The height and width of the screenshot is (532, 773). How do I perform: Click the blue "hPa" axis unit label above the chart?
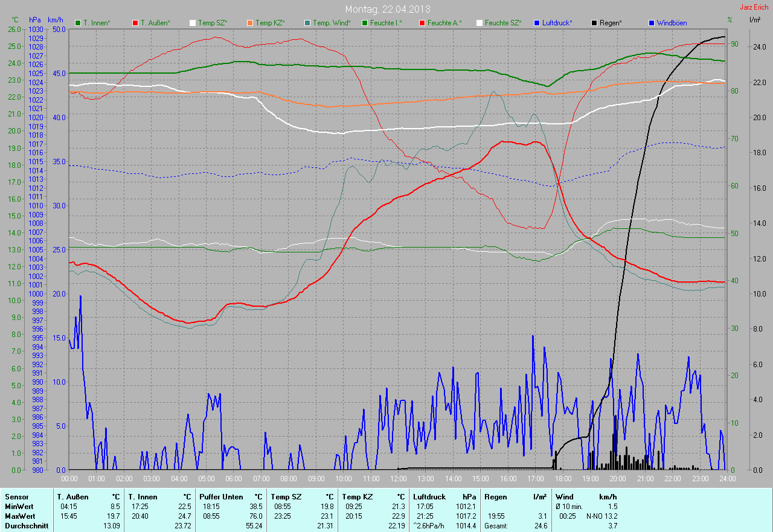(34, 20)
